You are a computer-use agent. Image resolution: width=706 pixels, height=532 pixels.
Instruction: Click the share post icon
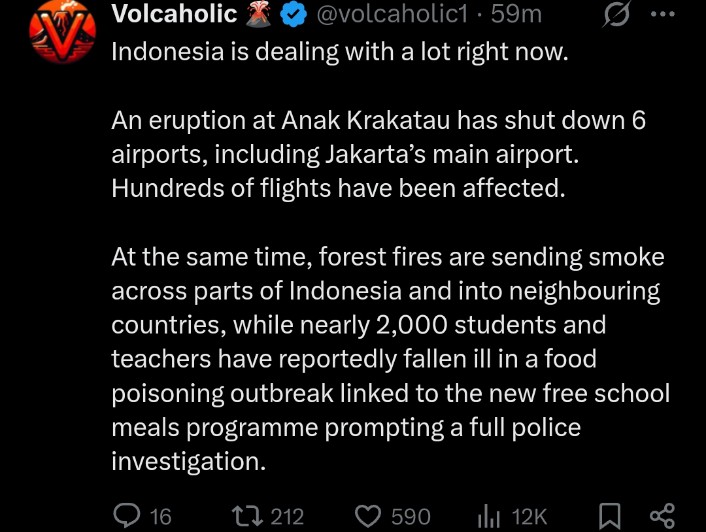(x=662, y=516)
